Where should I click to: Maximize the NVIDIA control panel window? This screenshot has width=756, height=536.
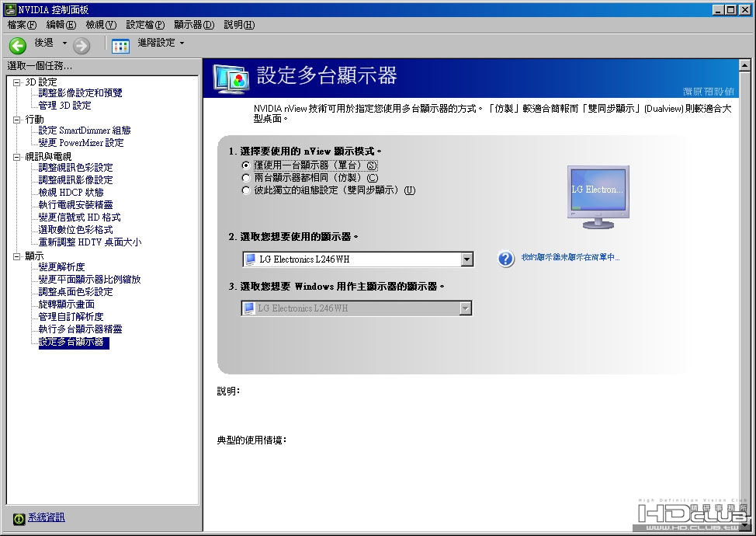[731, 9]
